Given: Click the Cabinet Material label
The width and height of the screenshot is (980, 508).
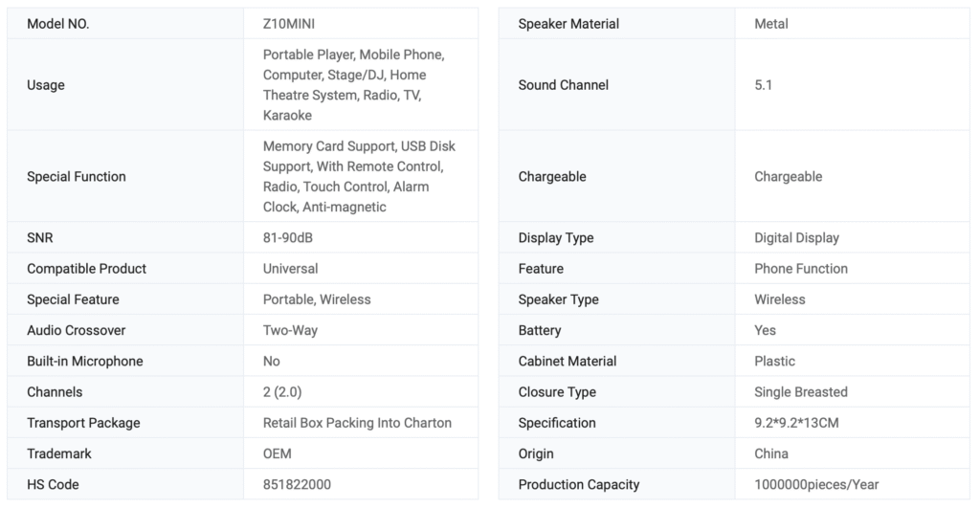Looking at the screenshot, I should pos(568,361).
